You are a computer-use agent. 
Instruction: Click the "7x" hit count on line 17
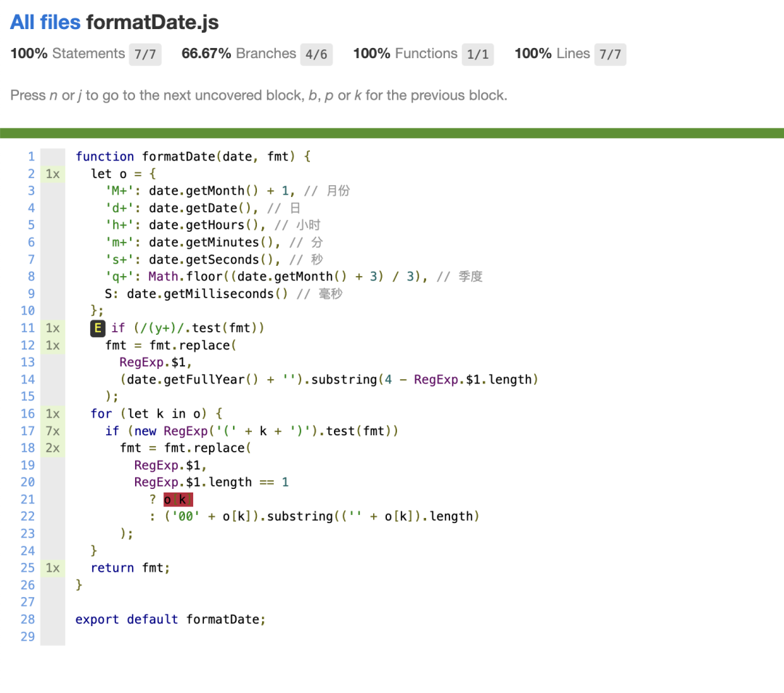[x=52, y=431]
